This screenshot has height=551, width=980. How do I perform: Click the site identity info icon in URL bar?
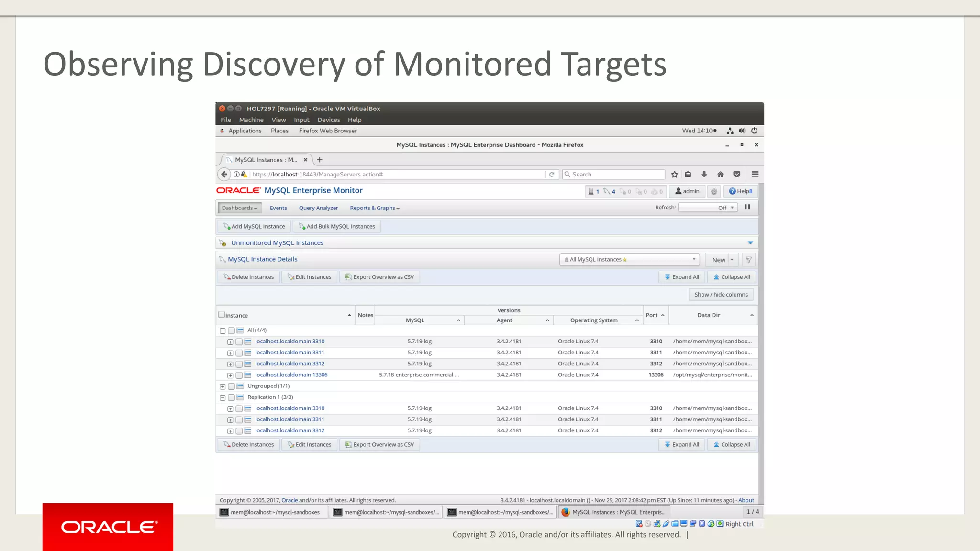pos(236,175)
